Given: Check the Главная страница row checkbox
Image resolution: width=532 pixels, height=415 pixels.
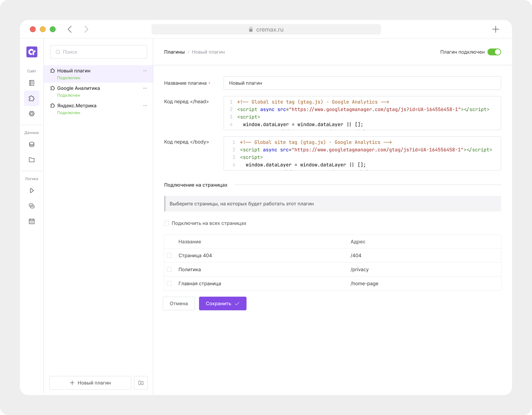Looking at the screenshot, I should tap(169, 283).
